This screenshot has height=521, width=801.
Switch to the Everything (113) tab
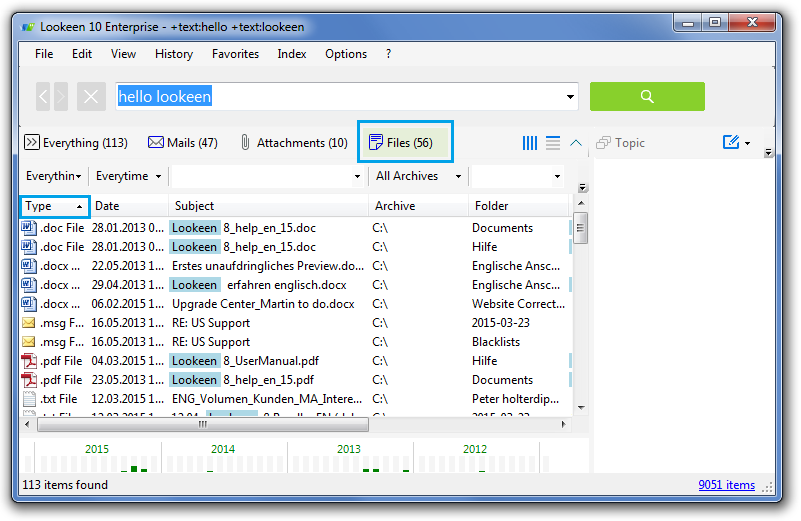[x=76, y=143]
